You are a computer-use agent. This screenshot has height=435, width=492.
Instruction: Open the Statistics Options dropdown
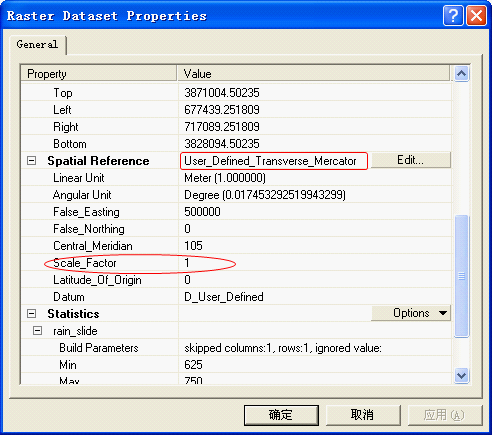[411, 313]
